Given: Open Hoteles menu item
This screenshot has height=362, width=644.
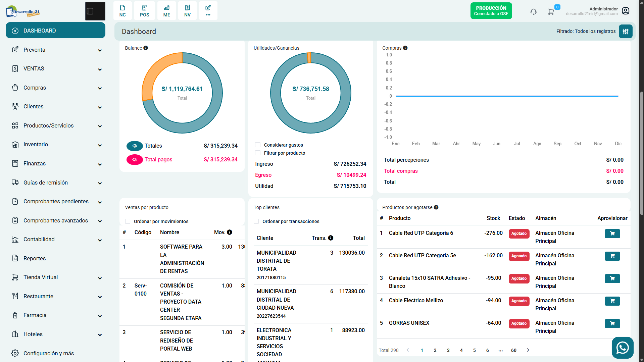Looking at the screenshot, I should [55, 334].
